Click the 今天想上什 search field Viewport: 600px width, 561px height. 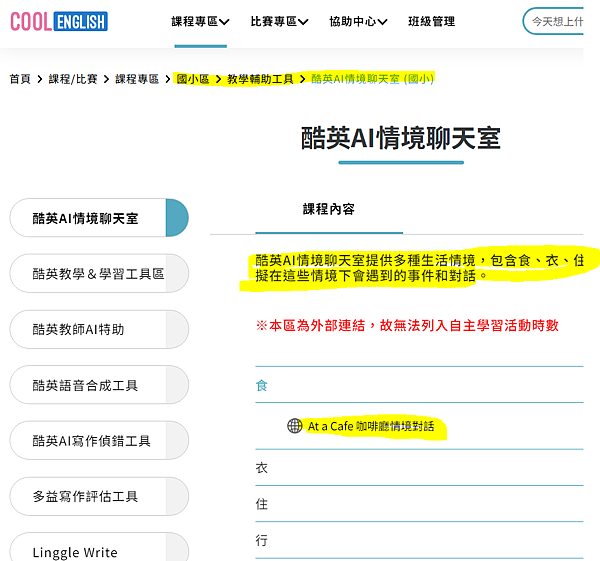tap(553, 21)
